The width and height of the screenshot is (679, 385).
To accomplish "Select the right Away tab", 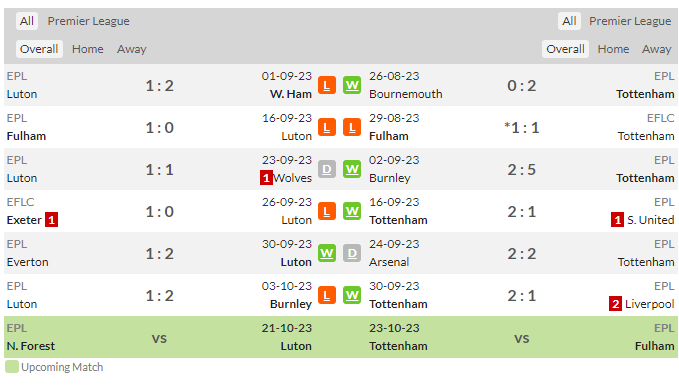I will pyautogui.click(x=656, y=49).
